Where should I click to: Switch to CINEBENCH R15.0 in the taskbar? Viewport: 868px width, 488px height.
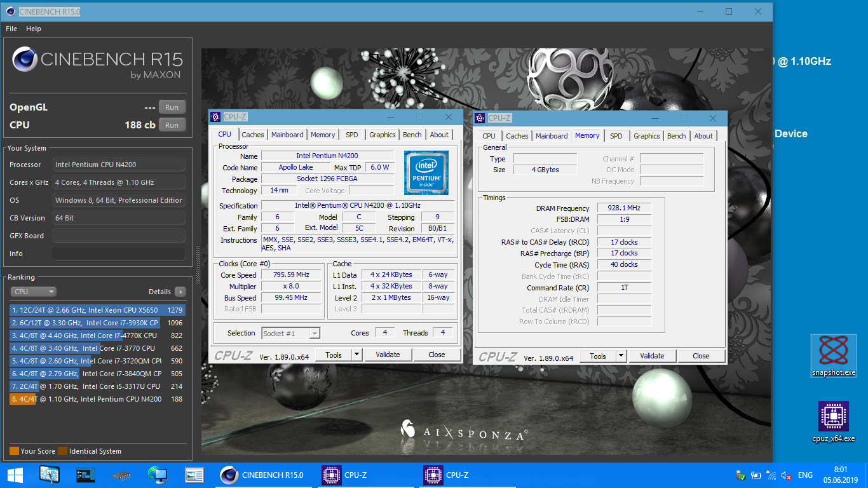[264, 475]
